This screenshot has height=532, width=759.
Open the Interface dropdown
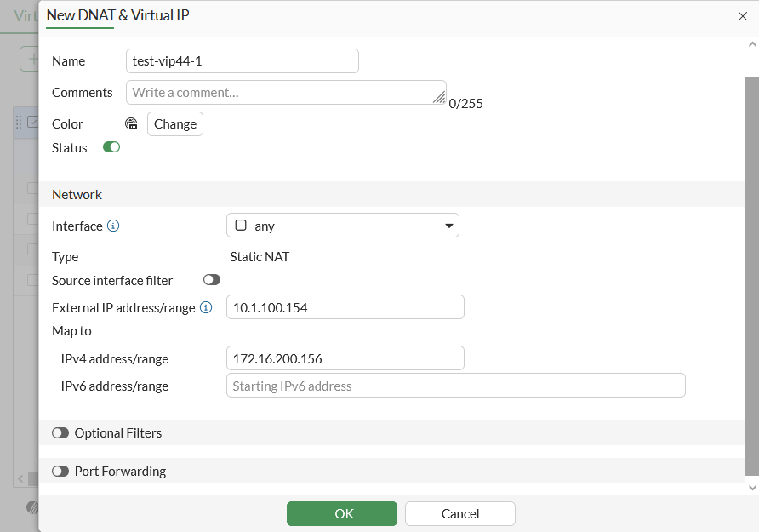point(448,225)
